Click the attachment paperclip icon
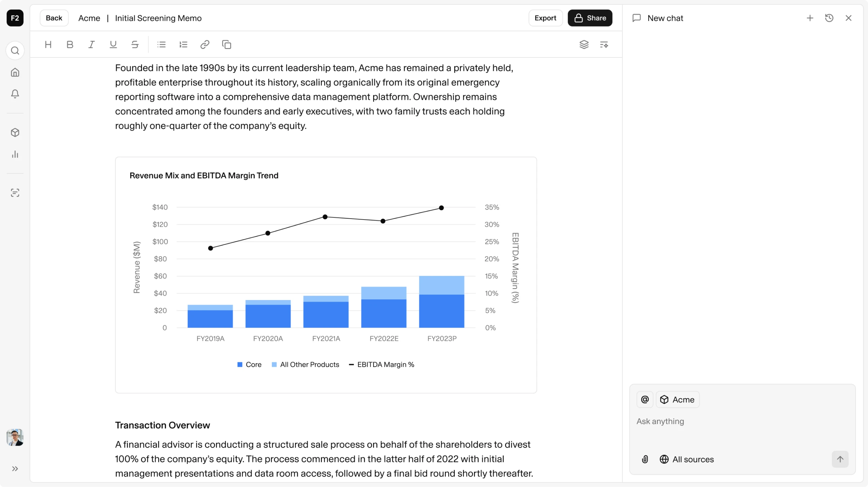Viewport: 868px width, 487px height. click(x=645, y=459)
